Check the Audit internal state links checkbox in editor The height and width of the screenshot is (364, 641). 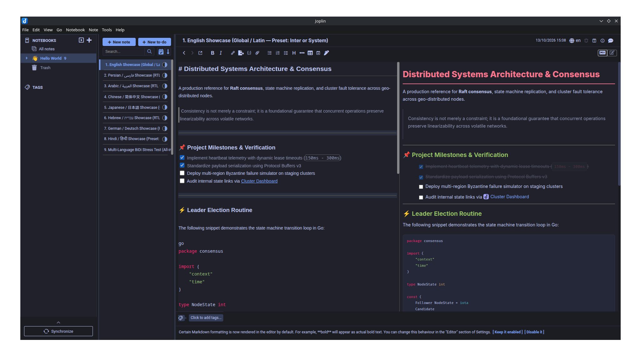(x=182, y=181)
